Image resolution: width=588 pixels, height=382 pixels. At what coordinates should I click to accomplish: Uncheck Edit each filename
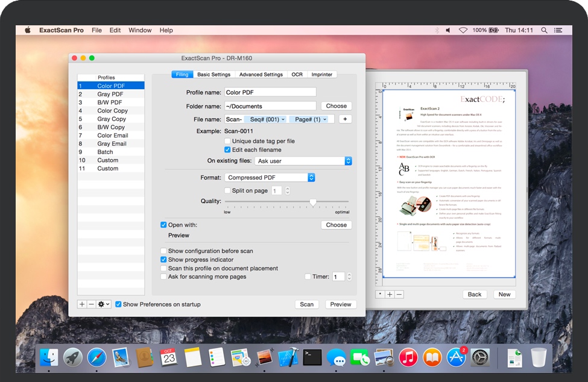227,149
